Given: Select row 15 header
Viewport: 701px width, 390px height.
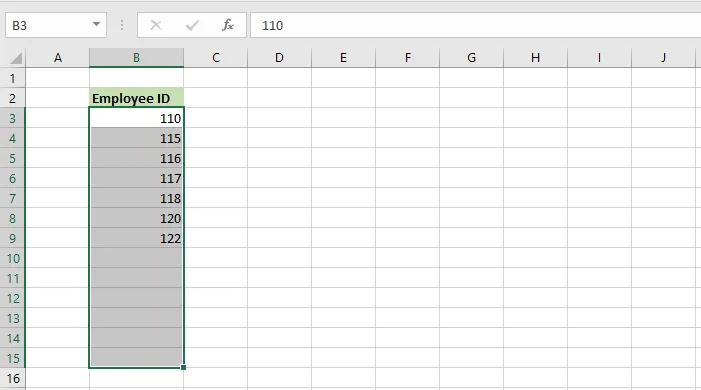Looking at the screenshot, I should point(13,358).
